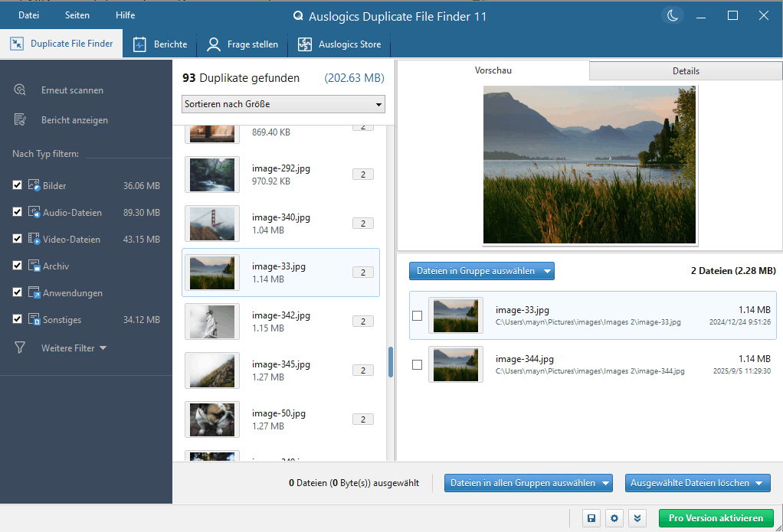Click the Weitere Filter funnel icon

click(19, 348)
